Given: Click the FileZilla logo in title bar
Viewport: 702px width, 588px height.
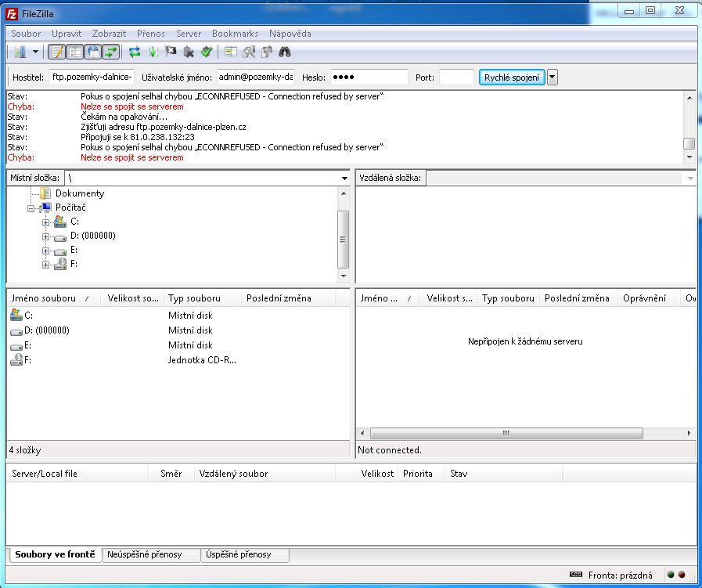Looking at the screenshot, I should [12, 14].
